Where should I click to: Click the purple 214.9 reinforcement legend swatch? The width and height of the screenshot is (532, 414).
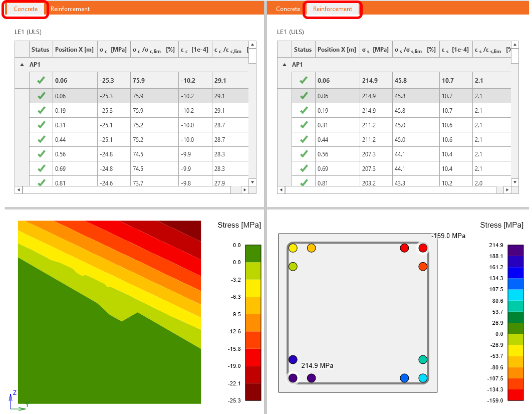516,251
